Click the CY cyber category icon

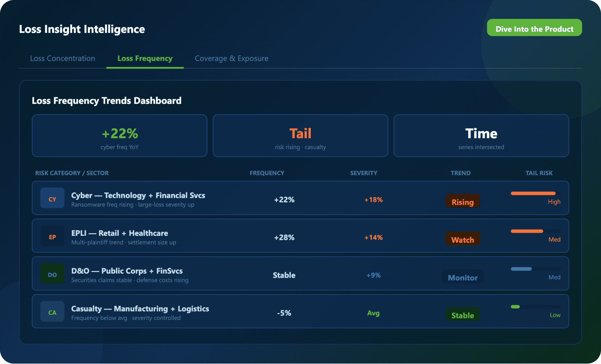coord(52,198)
